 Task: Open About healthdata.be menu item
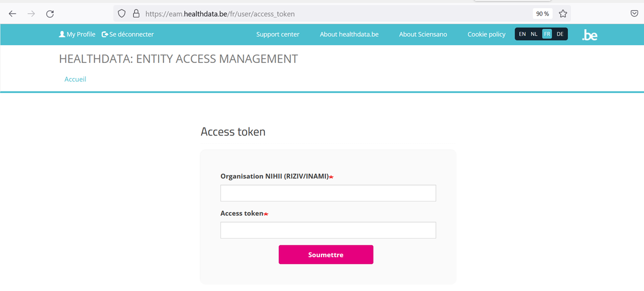[x=349, y=34]
